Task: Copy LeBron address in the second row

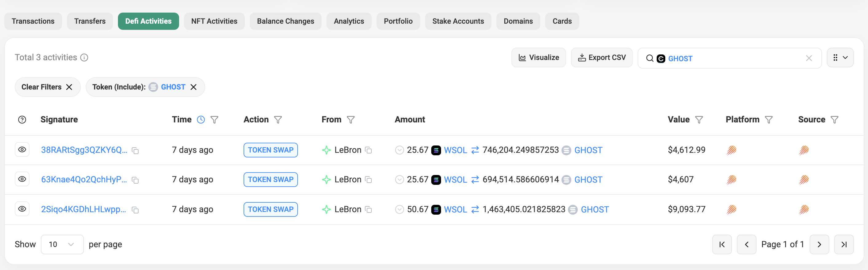Action: [x=369, y=180]
